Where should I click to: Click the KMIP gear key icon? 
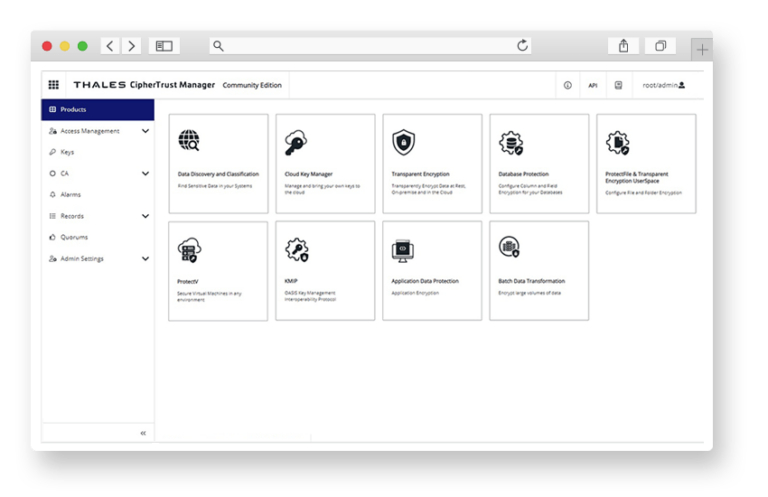[x=297, y=250]
